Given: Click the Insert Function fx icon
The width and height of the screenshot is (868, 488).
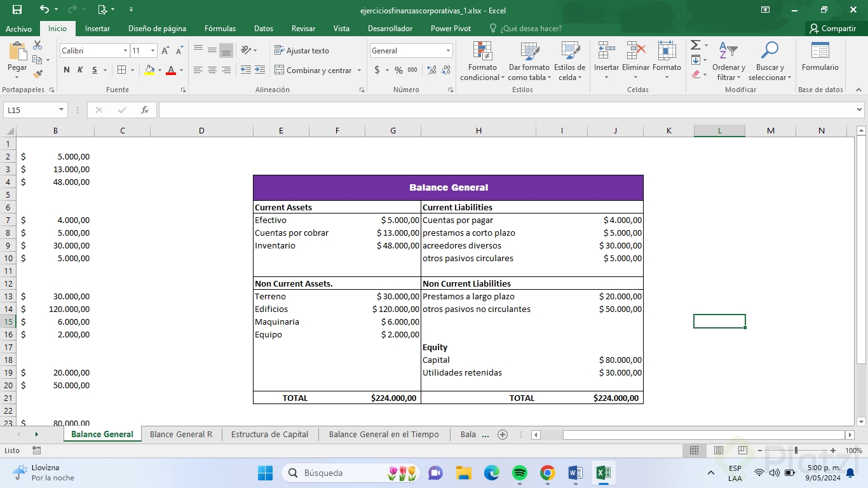Looking at the screenshot, I should click(145, 110).
